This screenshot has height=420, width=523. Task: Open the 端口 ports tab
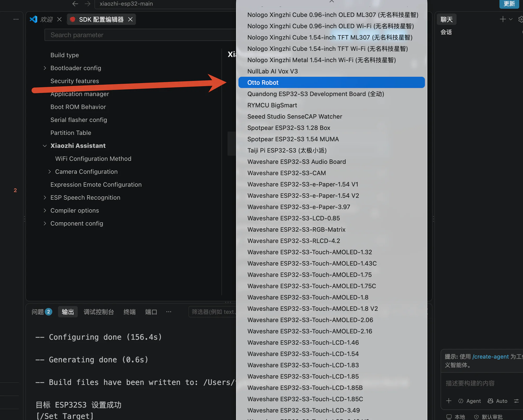click(151, 312)
